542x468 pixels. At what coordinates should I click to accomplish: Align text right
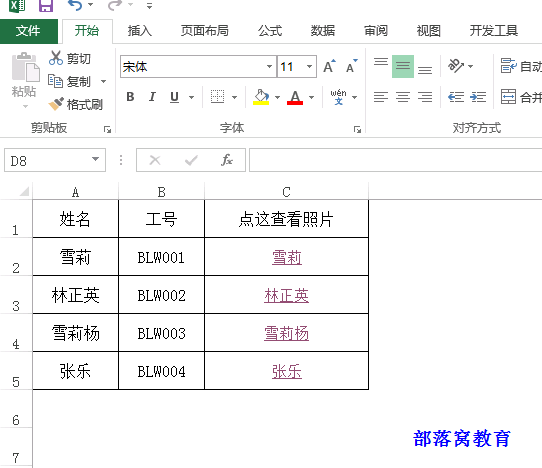click(x=425, y=97)
